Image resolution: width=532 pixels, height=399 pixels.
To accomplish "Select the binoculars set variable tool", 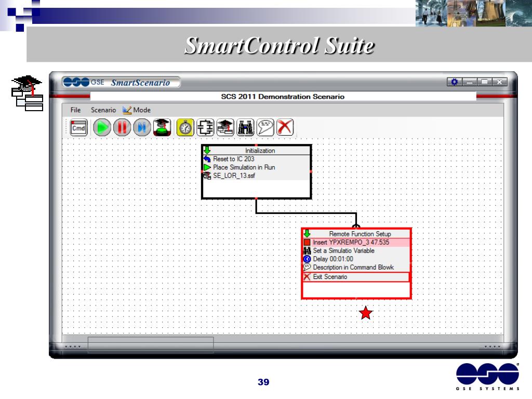I will [x=245, y=128].
